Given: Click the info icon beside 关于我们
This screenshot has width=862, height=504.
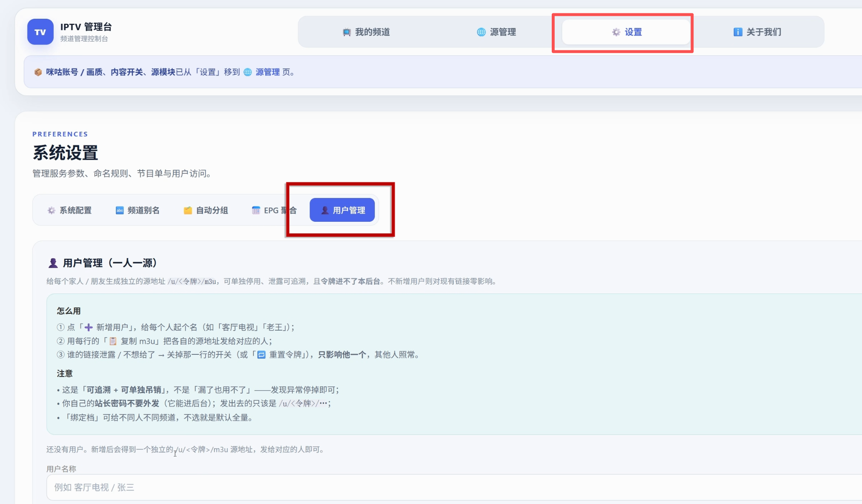Looking at the screenshot, I should (738, 32).
